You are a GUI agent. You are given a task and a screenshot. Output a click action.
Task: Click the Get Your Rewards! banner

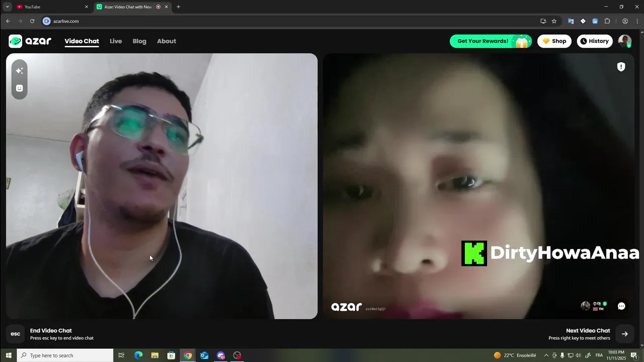(x=491, y=41)
